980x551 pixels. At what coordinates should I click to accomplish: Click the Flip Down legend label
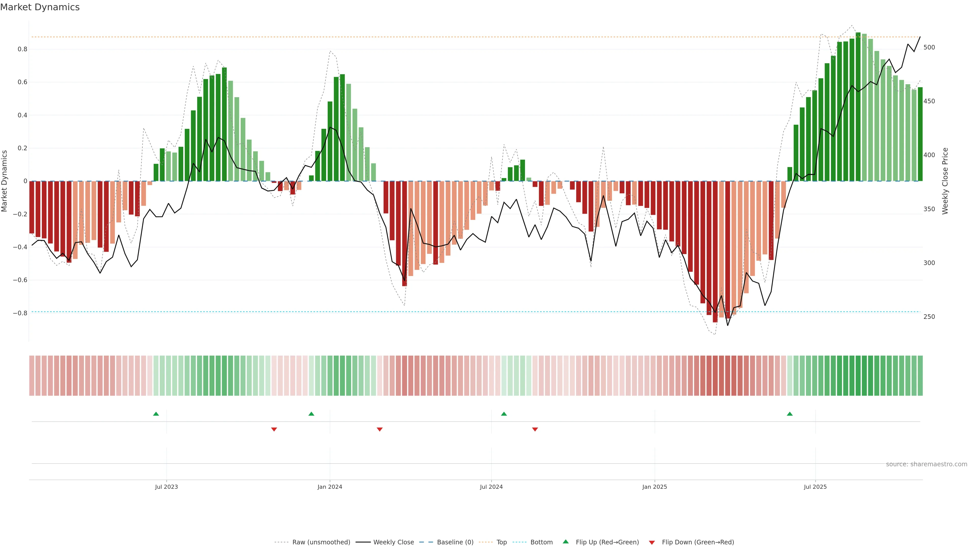pos(698,542)
